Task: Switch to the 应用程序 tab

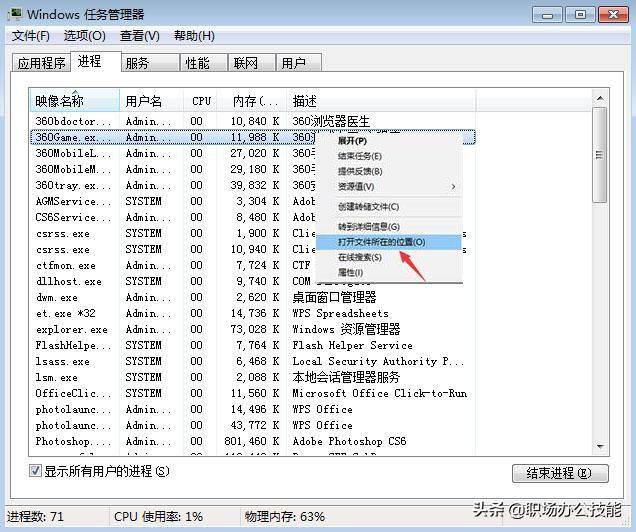Action: tap(41, 63)
